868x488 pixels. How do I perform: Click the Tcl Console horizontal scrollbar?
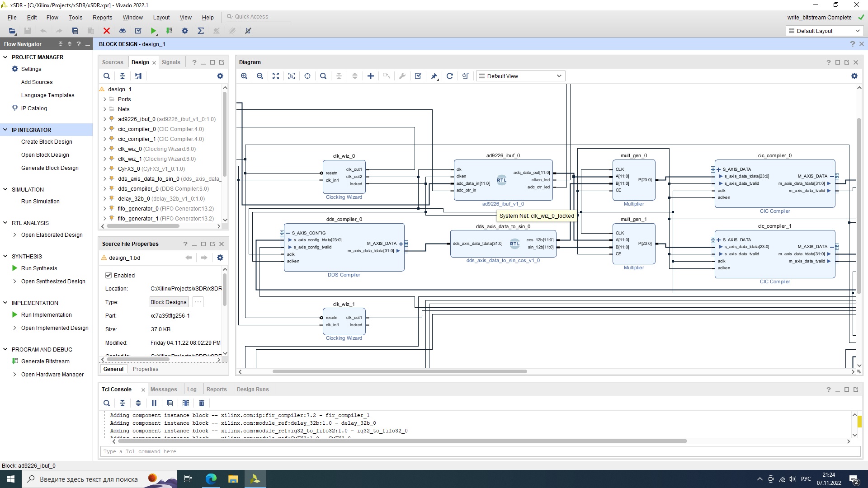point(402,441)
